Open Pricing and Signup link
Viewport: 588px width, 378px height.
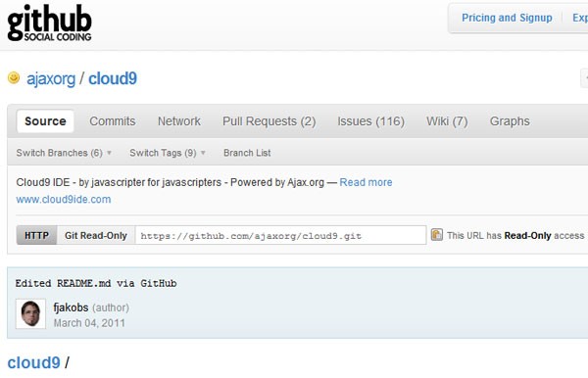click(x=507, y=18)
